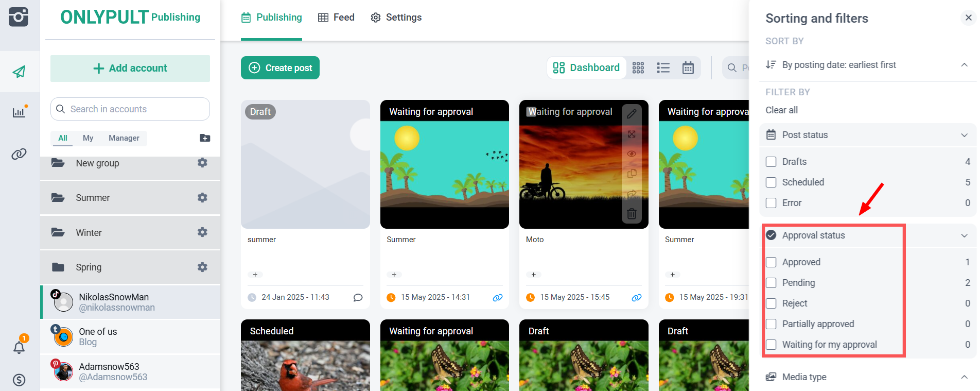Click the trash icon on Moto post
The width and height of the screenshot is (980, 391).
pyautogui.click(x=632, y=213)
